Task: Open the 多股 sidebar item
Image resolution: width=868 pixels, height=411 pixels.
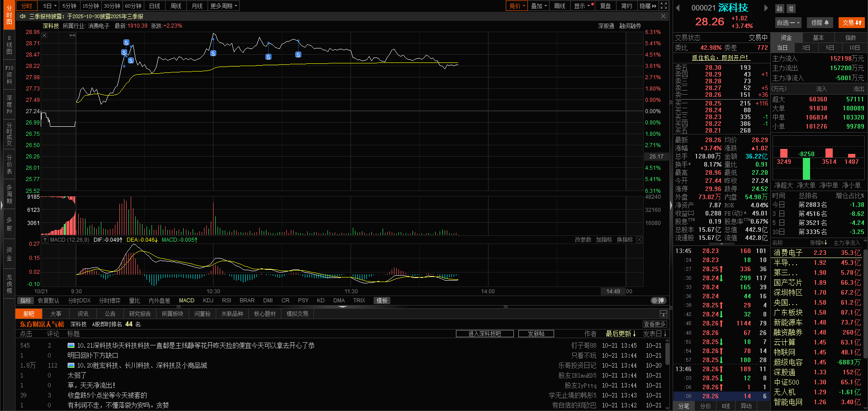Action: [x=9, y=224]
